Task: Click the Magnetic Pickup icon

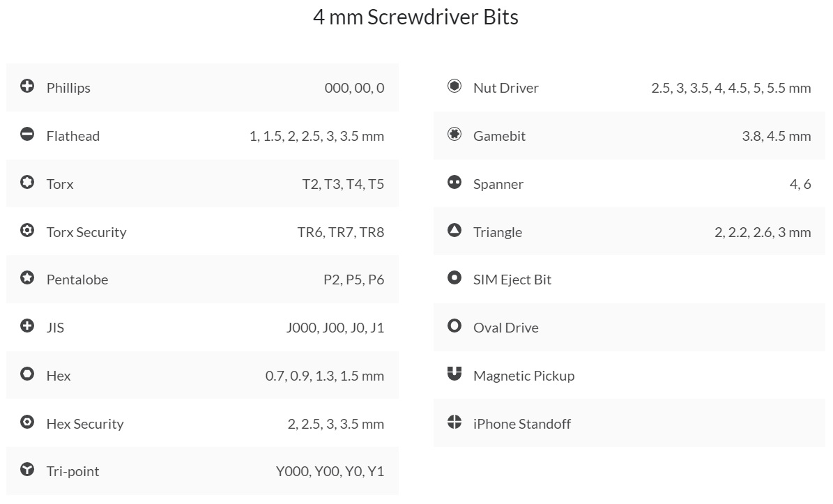Action: [454, 374]
